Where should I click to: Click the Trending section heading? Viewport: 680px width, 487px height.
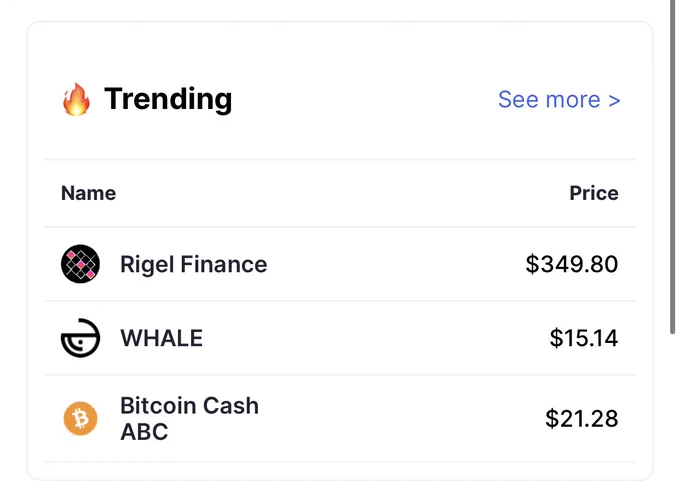tap(168, 99)
